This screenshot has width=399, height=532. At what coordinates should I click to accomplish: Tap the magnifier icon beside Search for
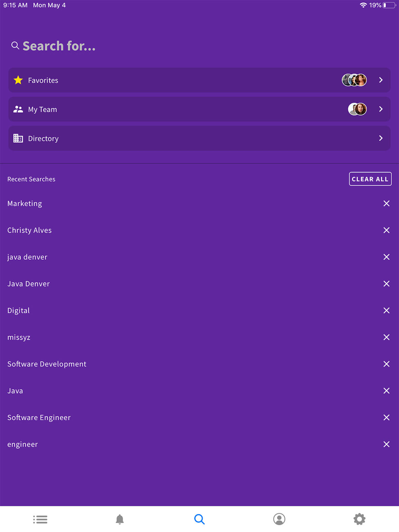coord(15,45)
